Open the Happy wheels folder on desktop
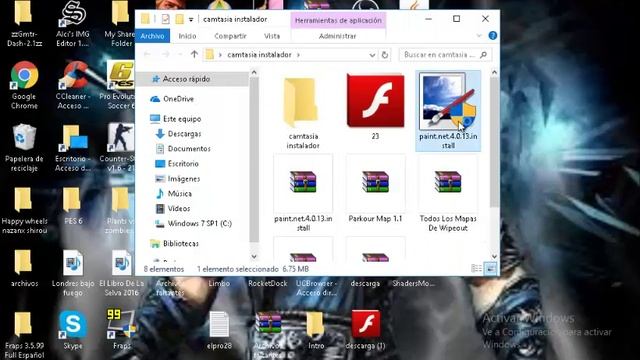The height and width of the screenshot is (360, 640). (24, 211)
